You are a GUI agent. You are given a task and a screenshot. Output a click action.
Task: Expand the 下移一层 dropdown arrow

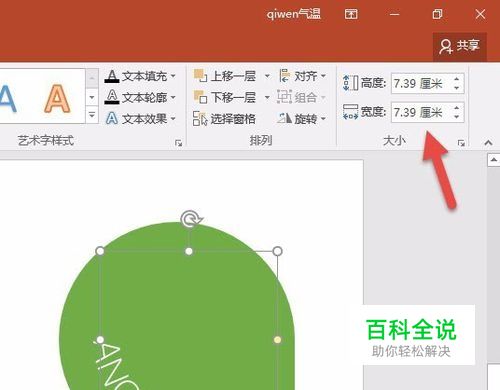coord(267,97)
